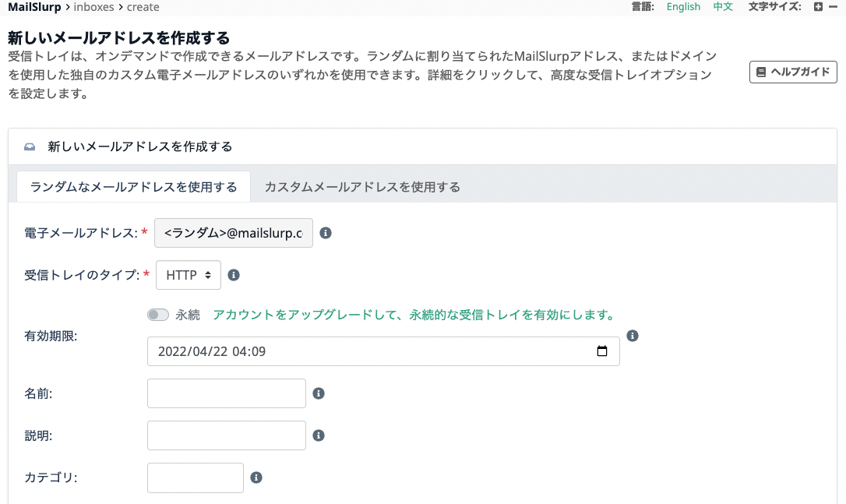Click info icon beside カテゴリ field
The height and width of the screenshot is (504, 846).
click(x=256, y=478)
